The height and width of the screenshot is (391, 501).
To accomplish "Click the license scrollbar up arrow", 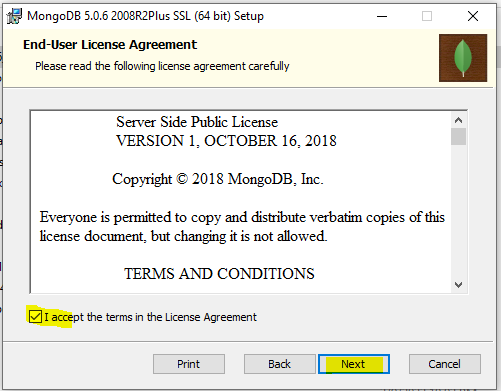I will pos(458,120).
